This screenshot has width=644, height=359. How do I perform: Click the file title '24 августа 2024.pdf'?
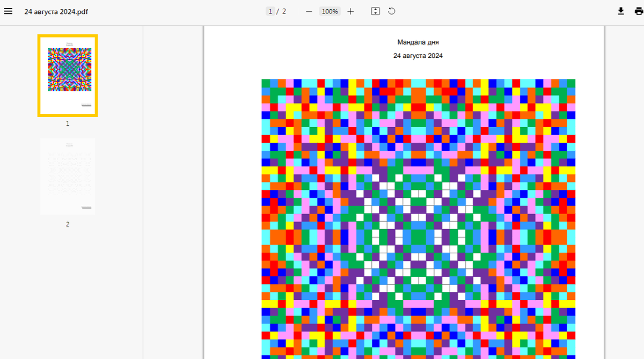point(56,11)
